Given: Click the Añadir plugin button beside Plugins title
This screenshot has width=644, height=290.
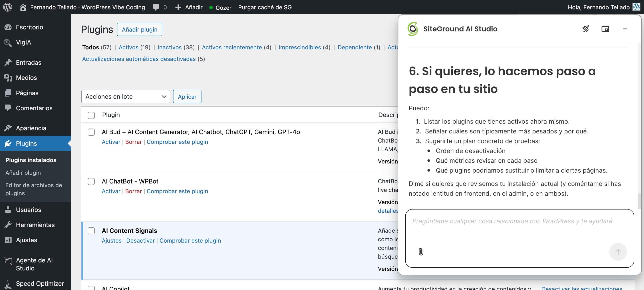Looking at the screenshot, I should tap(139, 29).
